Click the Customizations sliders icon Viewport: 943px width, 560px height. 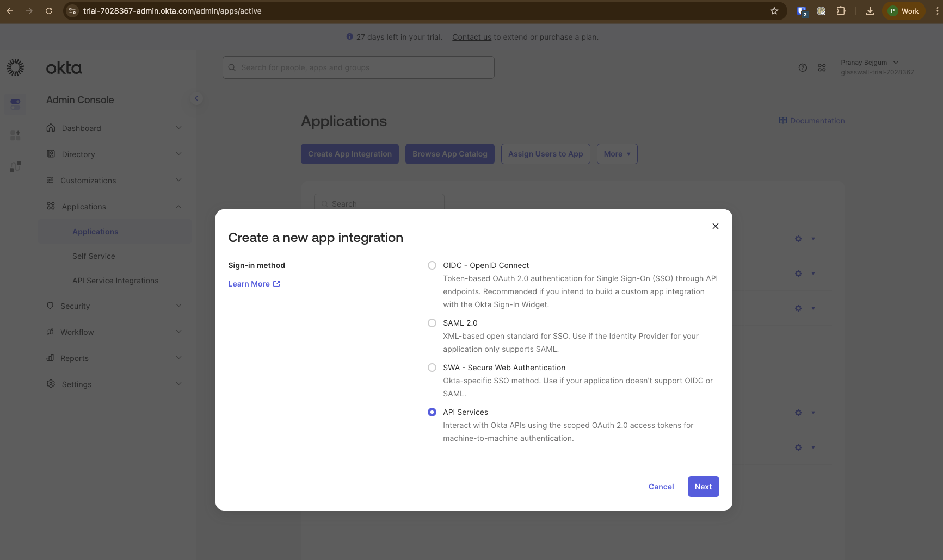pos(50,180)
